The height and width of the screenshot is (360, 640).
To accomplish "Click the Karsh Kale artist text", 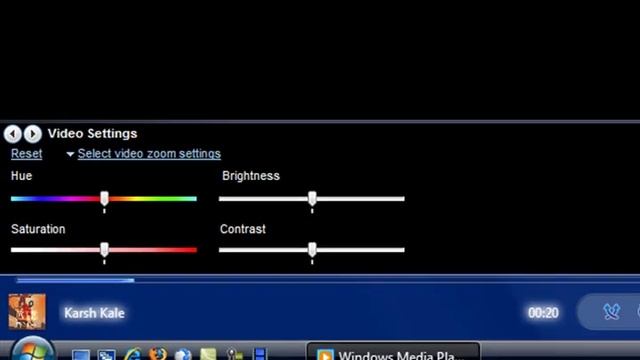I will coord(94,313).
